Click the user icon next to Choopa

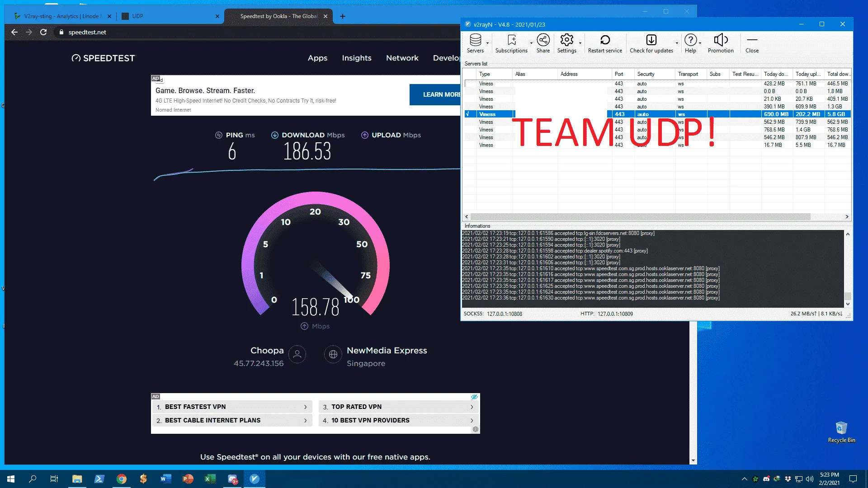(x=297, y=354)
